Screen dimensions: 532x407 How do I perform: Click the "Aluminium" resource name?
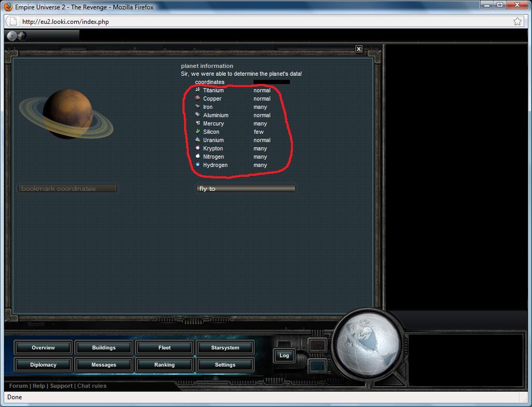coord(216,115)
